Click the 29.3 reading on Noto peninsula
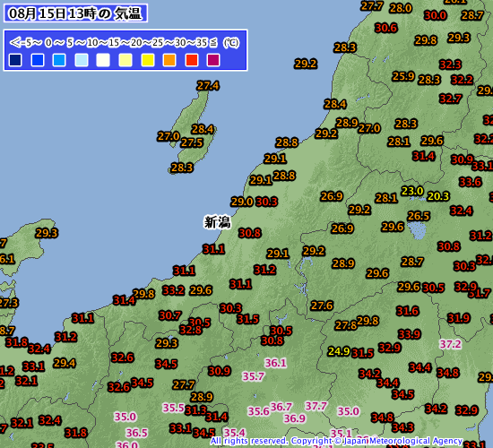This screenshot has height=448, width=493. (47, 233)
